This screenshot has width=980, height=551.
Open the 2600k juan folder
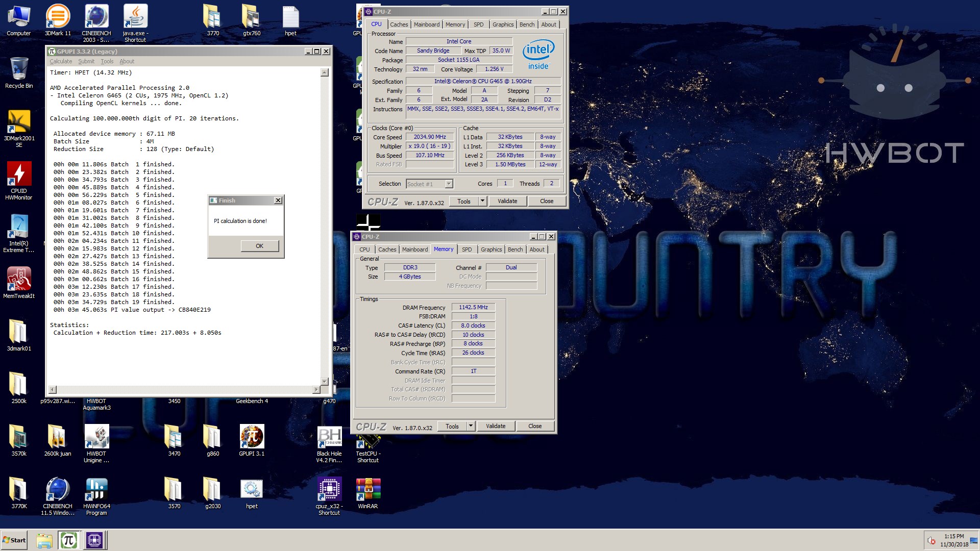(x=58, y=441)
